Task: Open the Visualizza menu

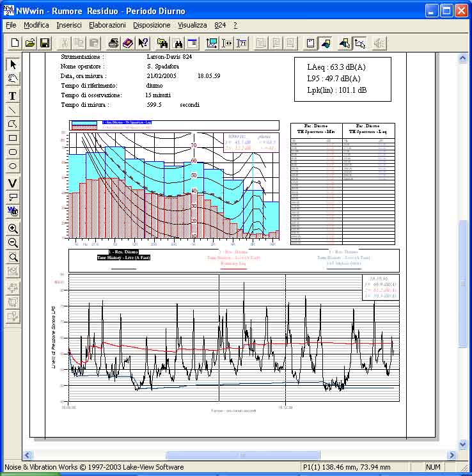Action: click(x=193, y=25)
